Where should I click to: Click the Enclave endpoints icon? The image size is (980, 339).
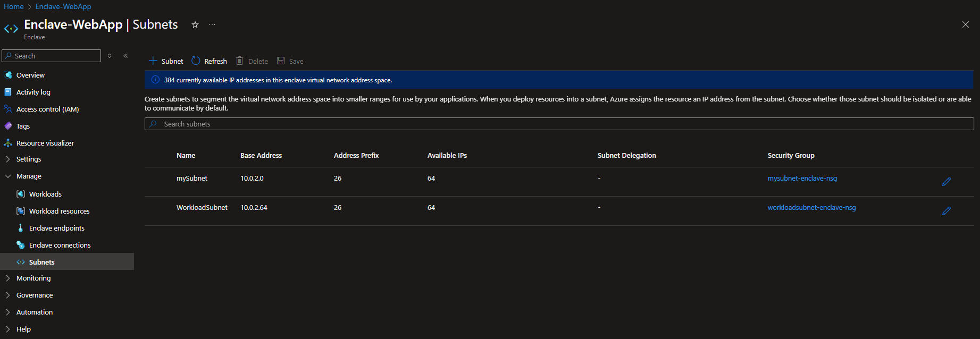tap(21, 228)
